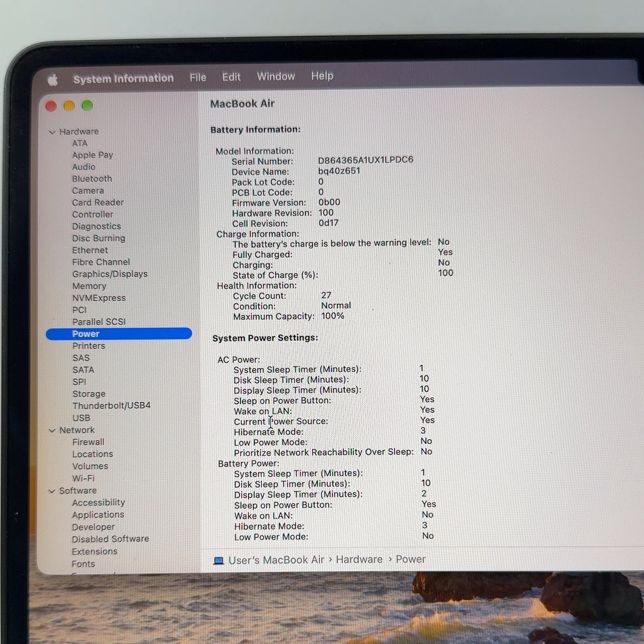Select SPI in the sidebar

79,382
